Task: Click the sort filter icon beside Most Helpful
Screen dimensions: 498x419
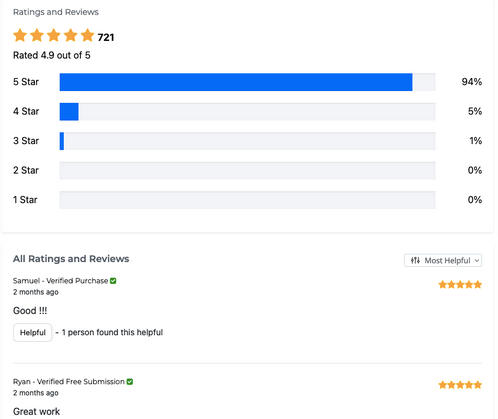Action: [x=415, y=260]
